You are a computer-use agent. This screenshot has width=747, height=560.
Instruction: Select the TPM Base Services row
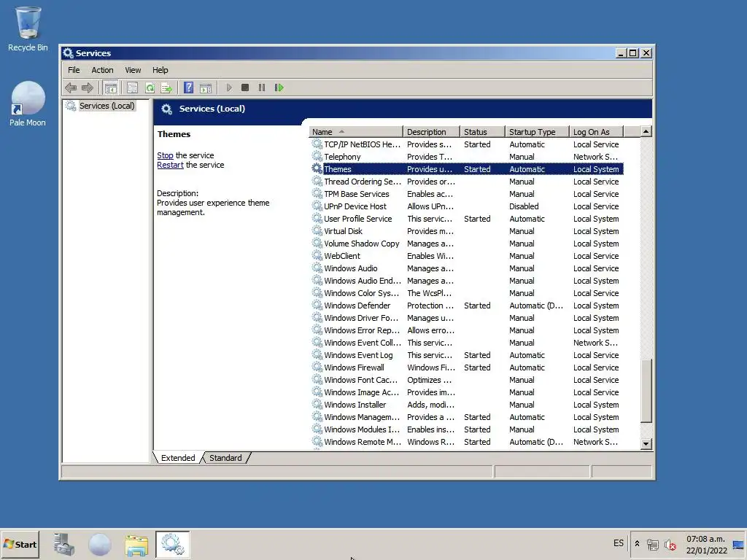(466, 194)
